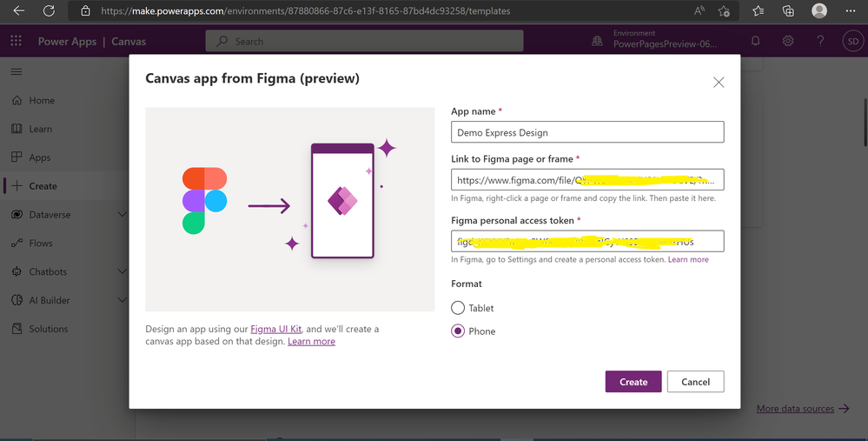
Task: Open the environment picker icon
Action: pyautogui.click(x=597, y=40)
